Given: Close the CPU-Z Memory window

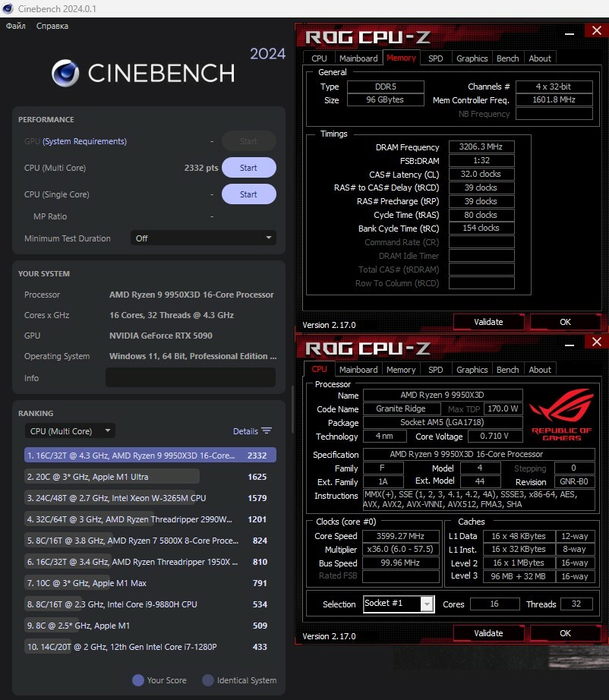Looking at the screenshot, I should click(595, 30).
